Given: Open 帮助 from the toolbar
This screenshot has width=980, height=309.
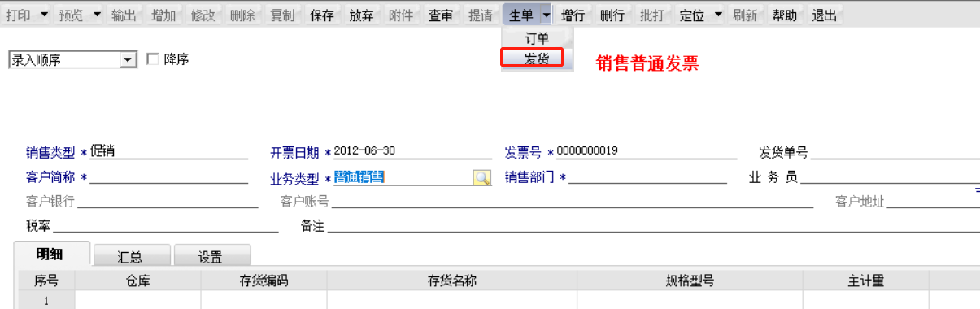Looking at the screenshot, I should point(785,15).
